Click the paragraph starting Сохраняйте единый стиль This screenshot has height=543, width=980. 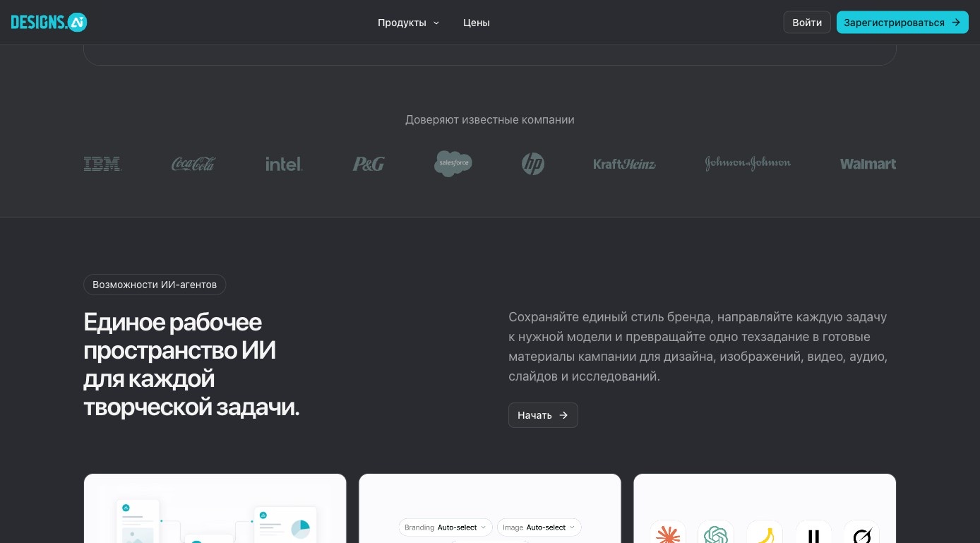click(x=698, y=347)
